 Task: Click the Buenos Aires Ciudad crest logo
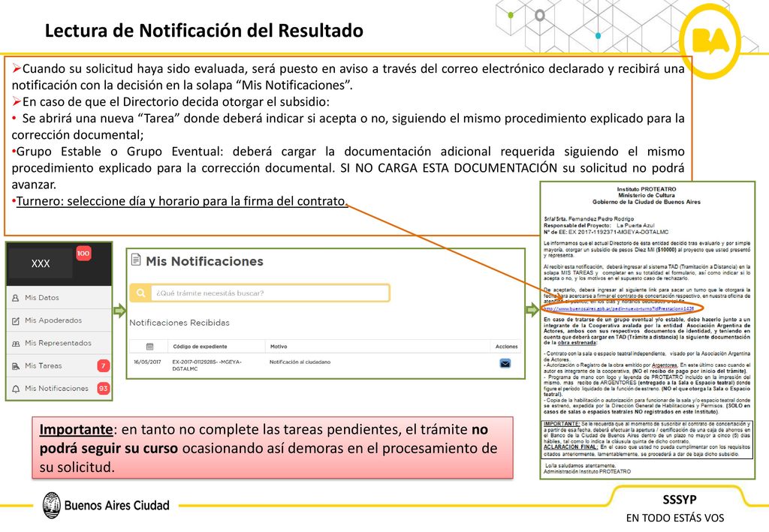(x=52, y=505)
